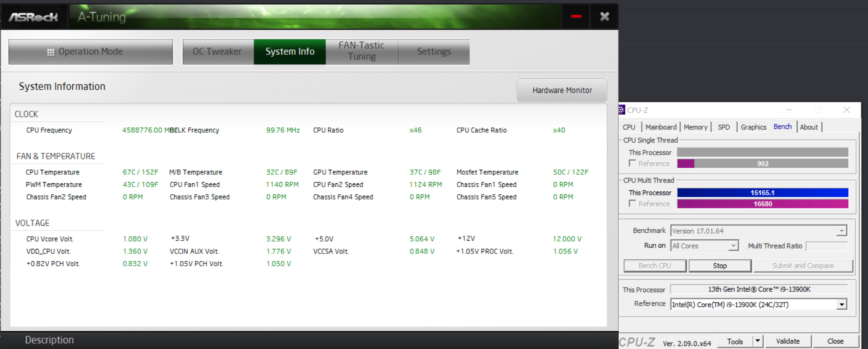Image resolution: width=868 pixels, height=349 pixels.
Task: Click the Tools button in CPU-Z
Action: tap(735, 342)
